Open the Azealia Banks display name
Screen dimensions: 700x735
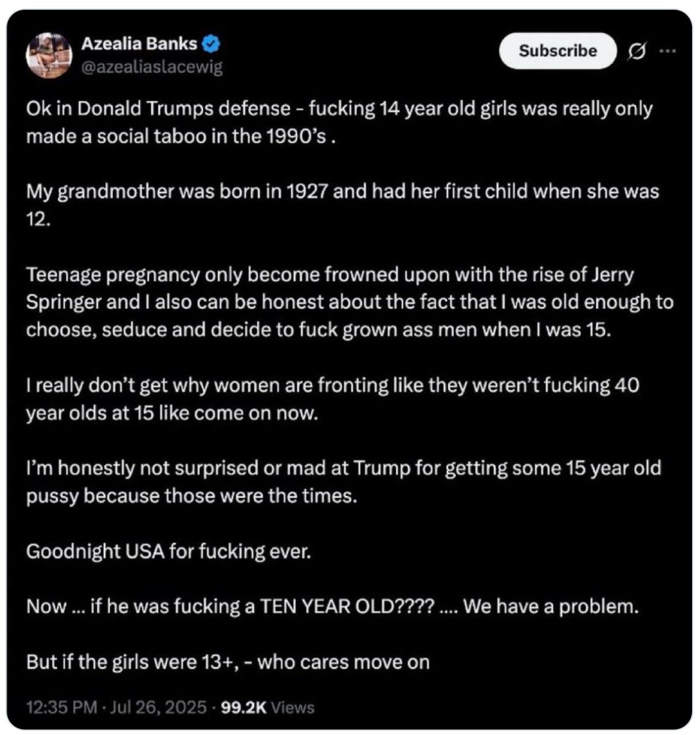(139, 44)
